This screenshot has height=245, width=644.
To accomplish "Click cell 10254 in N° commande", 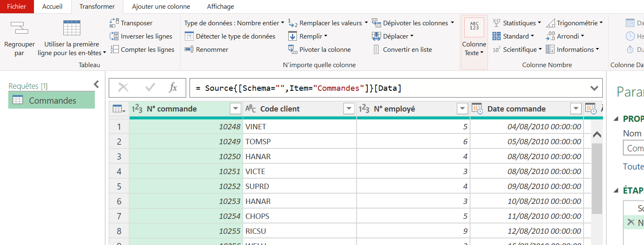I will [186, 216].
